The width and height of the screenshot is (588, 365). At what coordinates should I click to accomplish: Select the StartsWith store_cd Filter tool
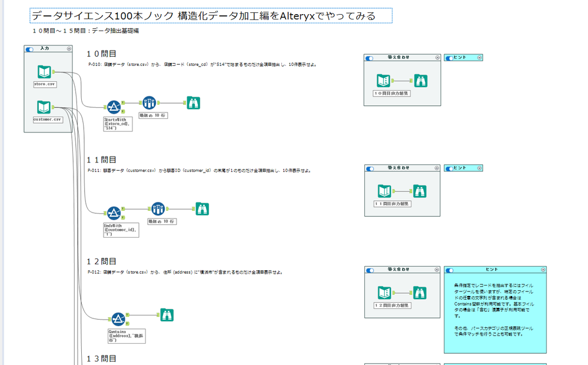click(114, 107)
